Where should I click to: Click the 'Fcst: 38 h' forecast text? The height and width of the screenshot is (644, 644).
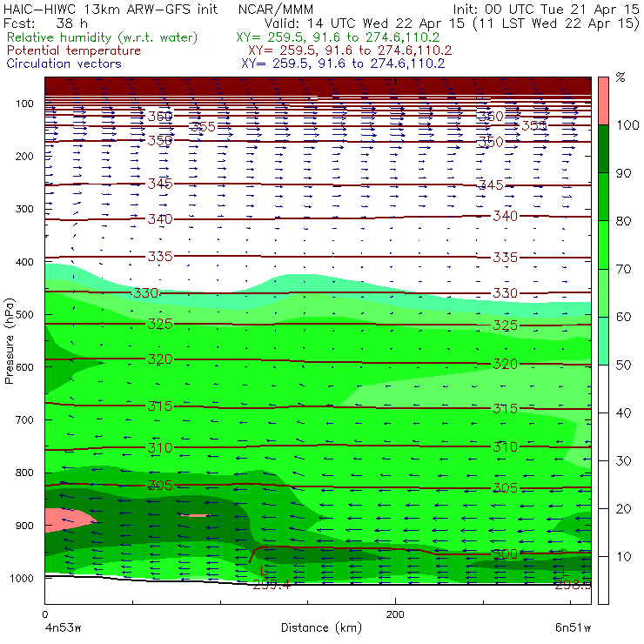click(45, 23)
